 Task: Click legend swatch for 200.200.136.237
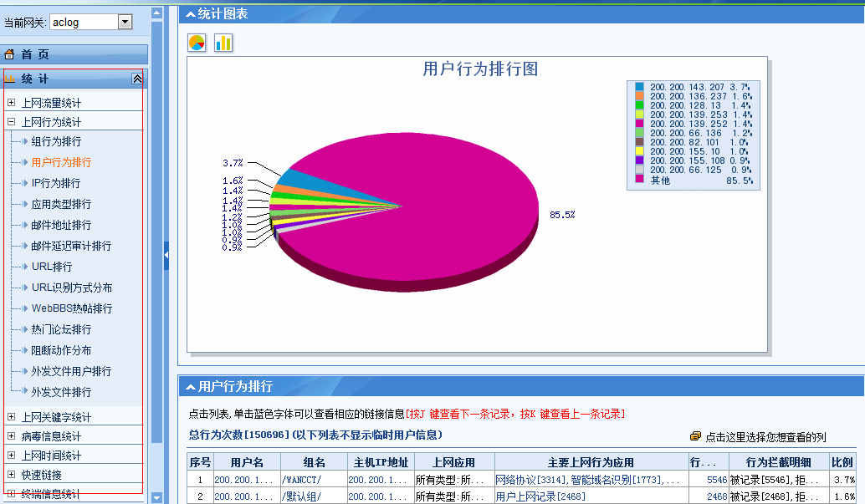[x=639, y=96]
